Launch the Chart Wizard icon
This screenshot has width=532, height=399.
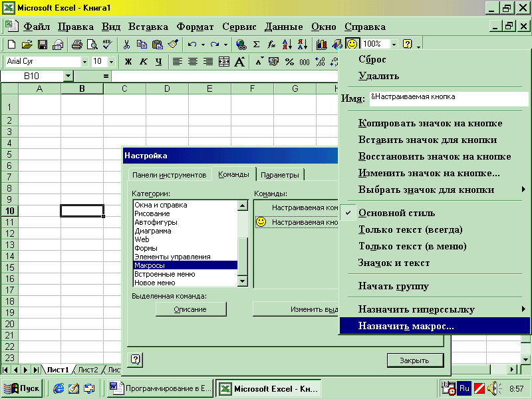pos(321,44)
